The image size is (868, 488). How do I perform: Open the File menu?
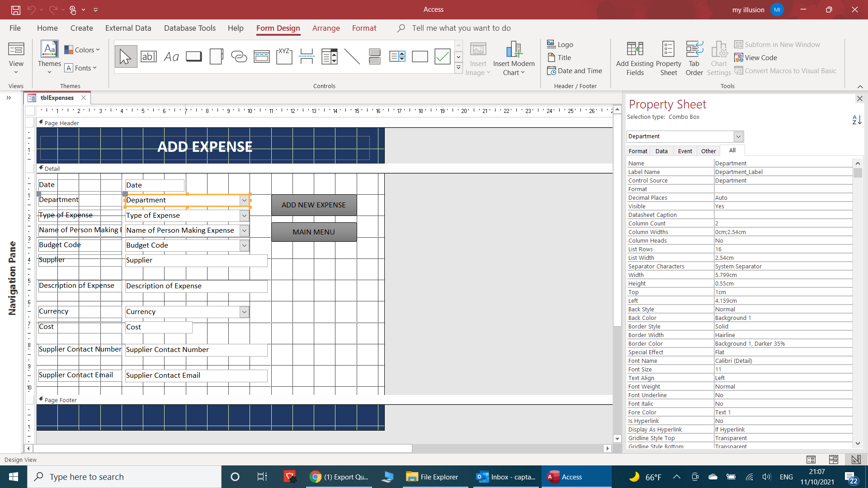coord(15,28)
